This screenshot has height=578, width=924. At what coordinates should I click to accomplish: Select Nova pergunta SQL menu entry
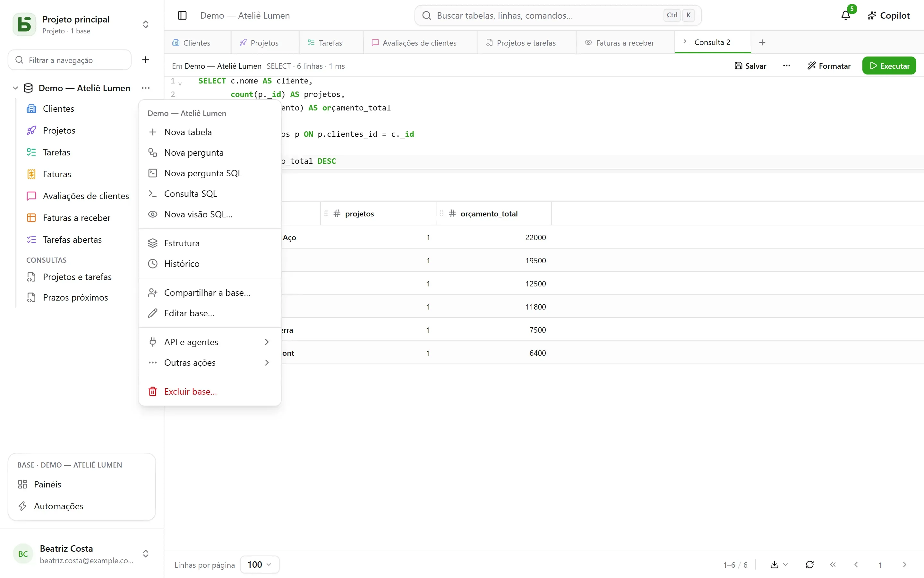click(x=210, y=173)
